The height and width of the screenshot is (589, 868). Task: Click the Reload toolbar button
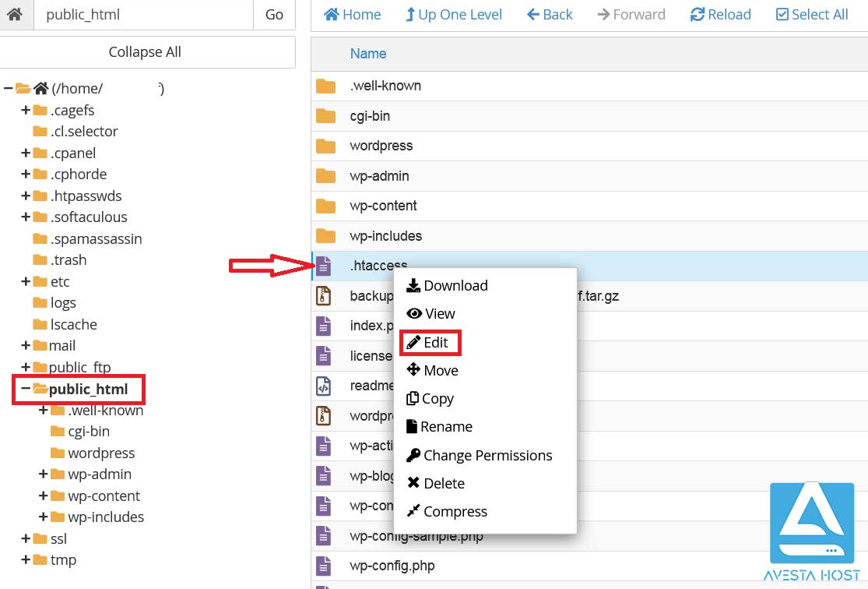(720, 15)
